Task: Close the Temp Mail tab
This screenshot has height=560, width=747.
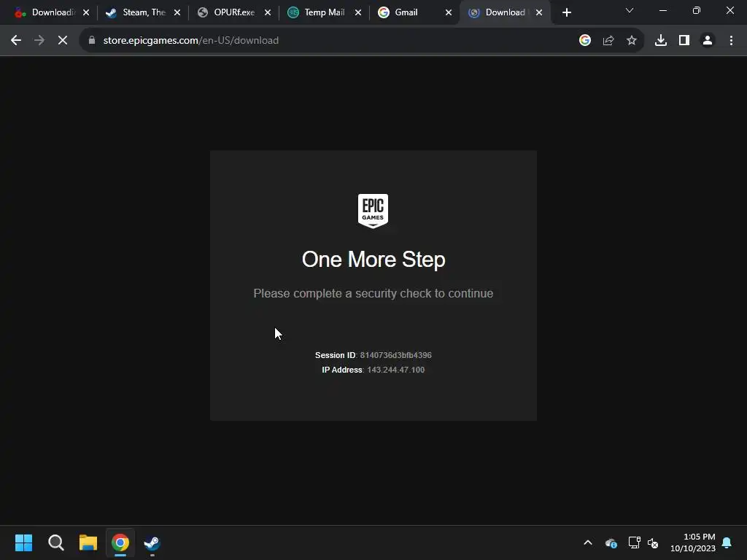Action: (x=357, y=13)
